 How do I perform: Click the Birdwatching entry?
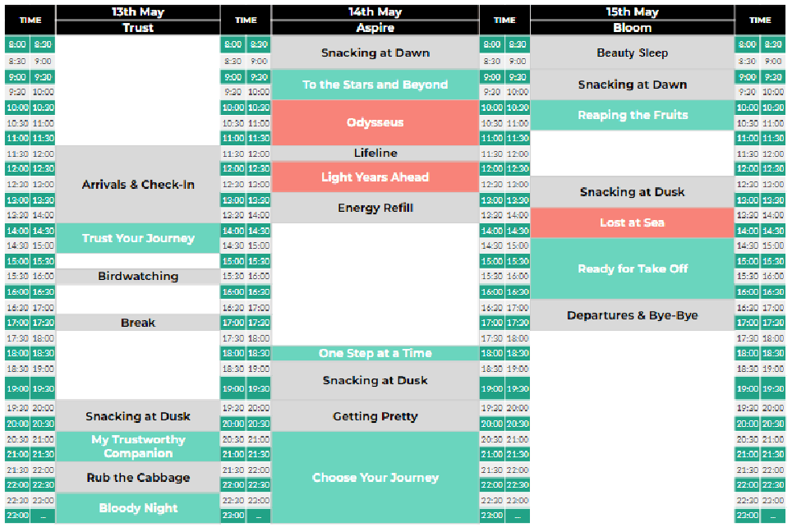[138, 276]
